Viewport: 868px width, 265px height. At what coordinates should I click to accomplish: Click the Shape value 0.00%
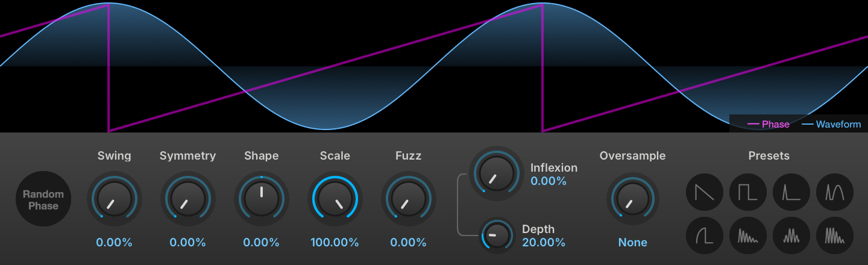point(261,243)
